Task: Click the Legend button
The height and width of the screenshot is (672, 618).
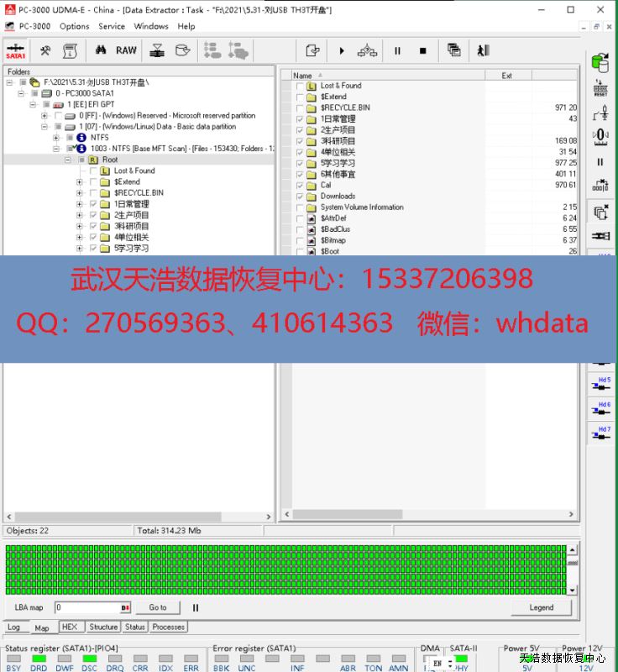Action: [x=541, y=607]
